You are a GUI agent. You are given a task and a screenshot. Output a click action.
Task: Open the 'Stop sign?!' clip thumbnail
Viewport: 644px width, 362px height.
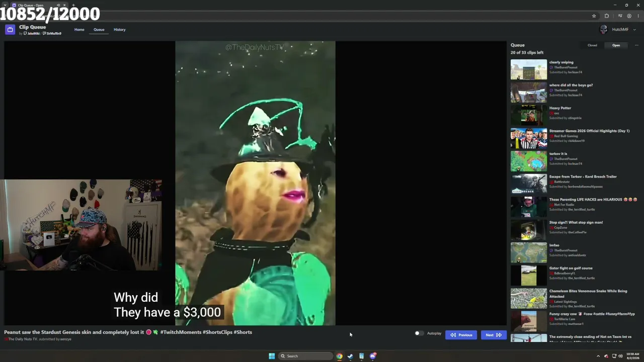529,230
